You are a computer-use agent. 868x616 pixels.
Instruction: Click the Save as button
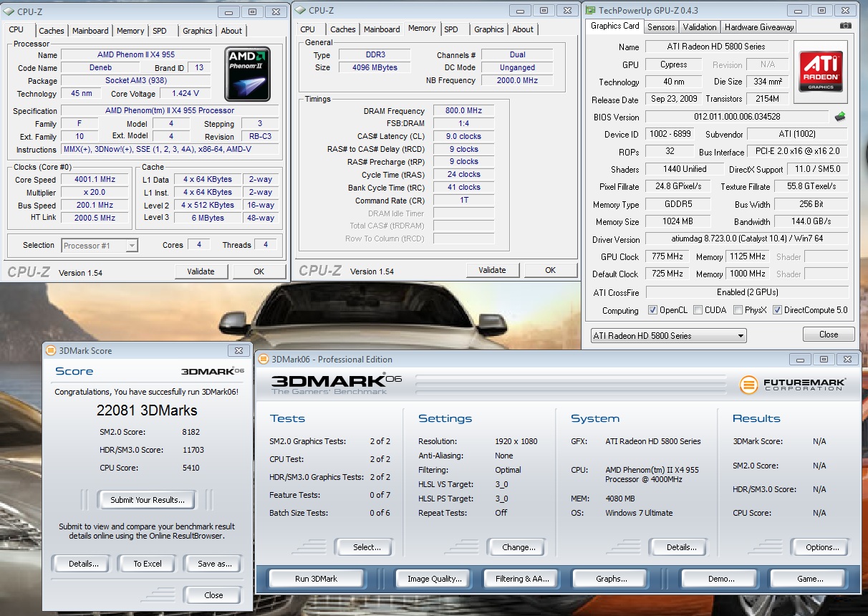click(215, 564)
